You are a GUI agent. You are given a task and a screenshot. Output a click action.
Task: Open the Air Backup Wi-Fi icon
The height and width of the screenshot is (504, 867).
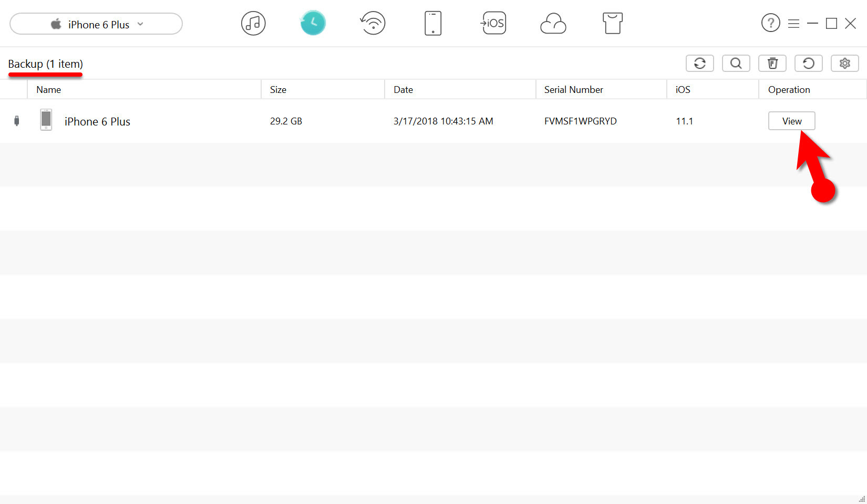pyautogui.click(x=373, y=24)
